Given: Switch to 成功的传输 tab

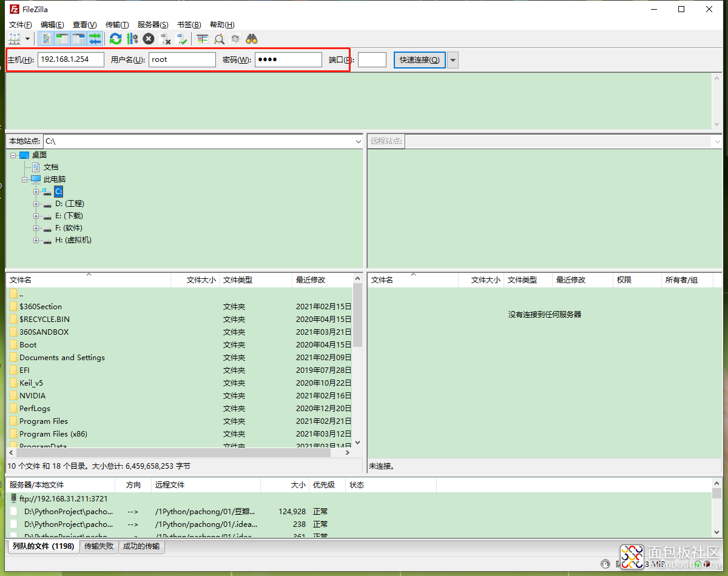Looking at the screenshot, I should click(x=141, y=546).
